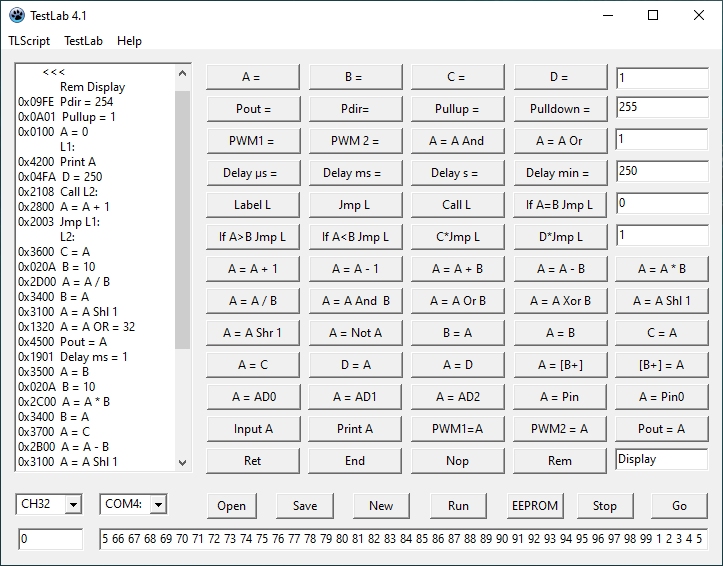Screen dimensions: 723x566
Task: Expand the CH32 device dropdown
Action: pyautogui.click(x=72, y=505)
